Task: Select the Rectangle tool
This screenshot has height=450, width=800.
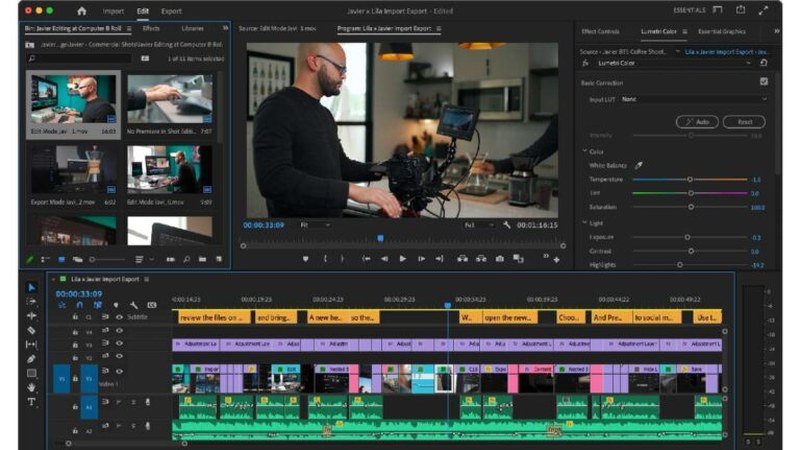Action: (32, 373)
